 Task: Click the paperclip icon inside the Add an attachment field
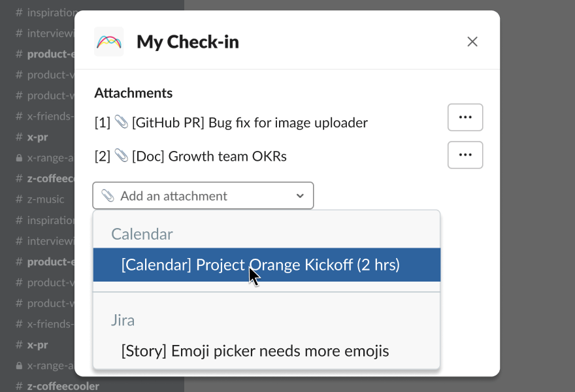point(109,195)
